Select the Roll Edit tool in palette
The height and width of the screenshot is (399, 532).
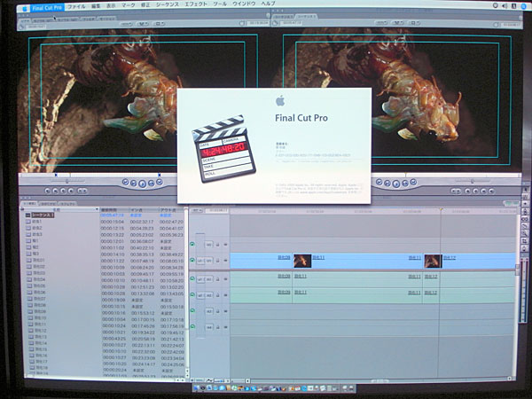tap(526, 211)
